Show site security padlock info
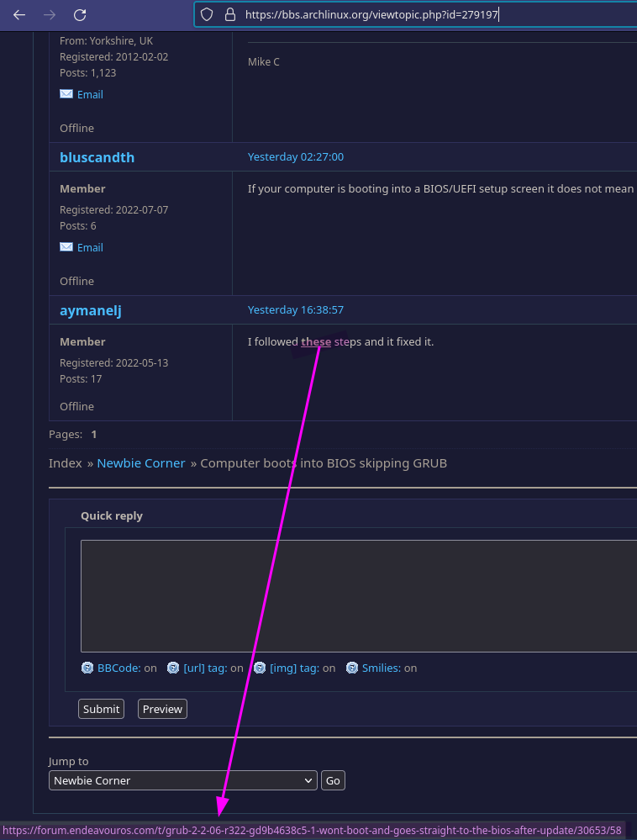This screenshot has width=637, height=840. click(x=230, y=14)
